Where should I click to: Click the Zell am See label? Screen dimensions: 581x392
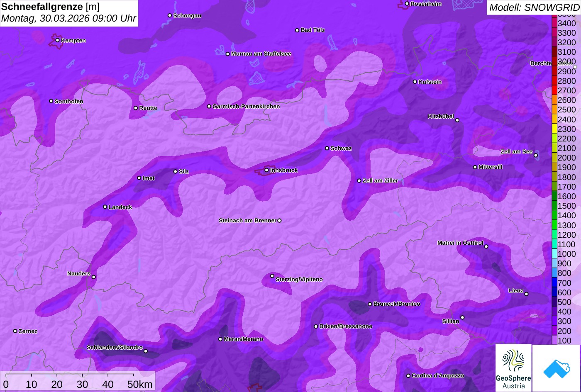tap(516, 151)
